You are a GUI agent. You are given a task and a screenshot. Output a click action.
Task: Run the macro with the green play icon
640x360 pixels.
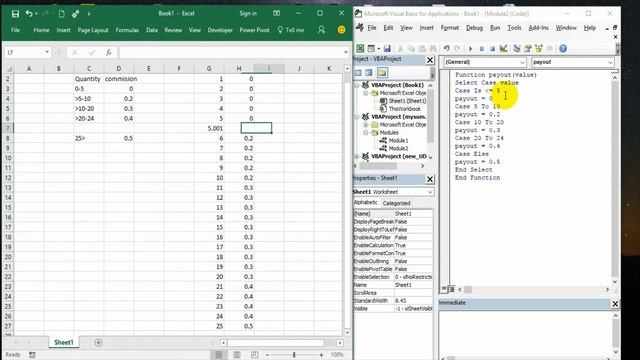(x=470, y=49)
